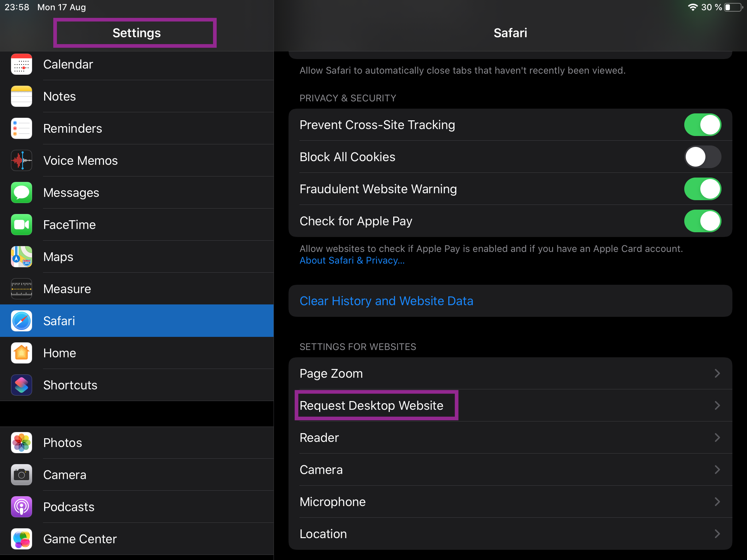Tap Game Center label in sidebar
747x560 pixels.
(x=80, y=539)
